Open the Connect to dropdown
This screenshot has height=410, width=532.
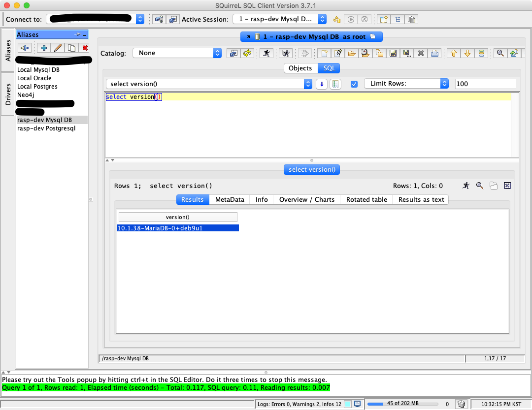(140, 19)
